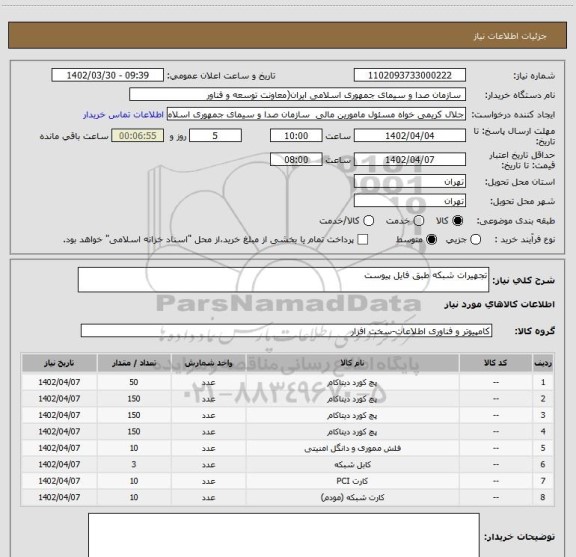
Task: Click the توضیحات خریدار text area
Action: click(284, 535)
